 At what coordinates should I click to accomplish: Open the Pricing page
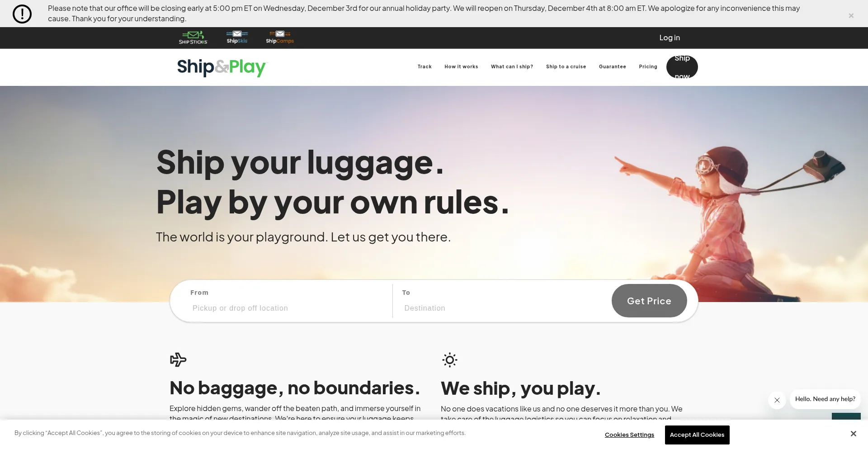click(x=648, y=66)
